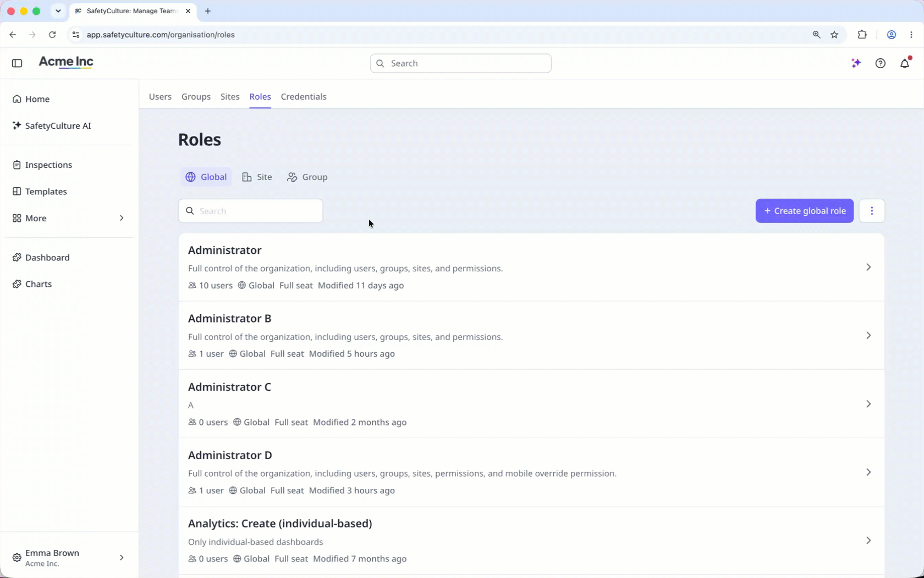Viewport: 924px width, 578px height.
Task: Click 'Only individual-based dashboards' description
Action: point(256,542)
